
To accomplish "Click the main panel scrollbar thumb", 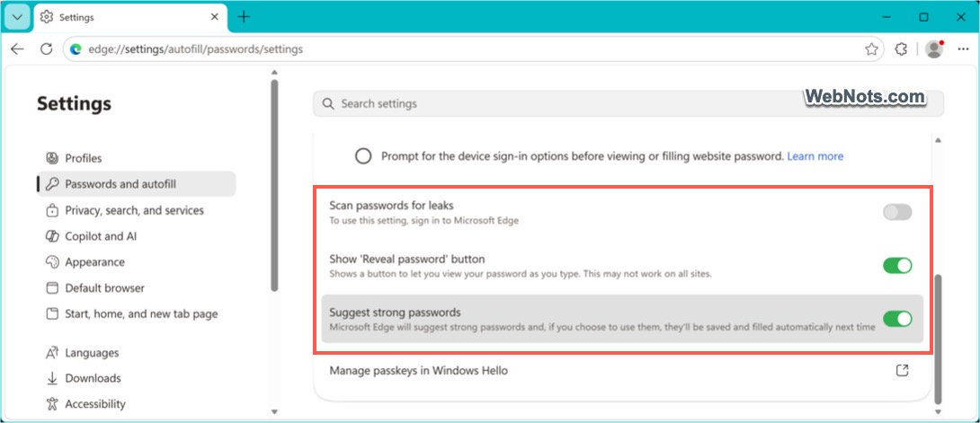I will (937, 338).
